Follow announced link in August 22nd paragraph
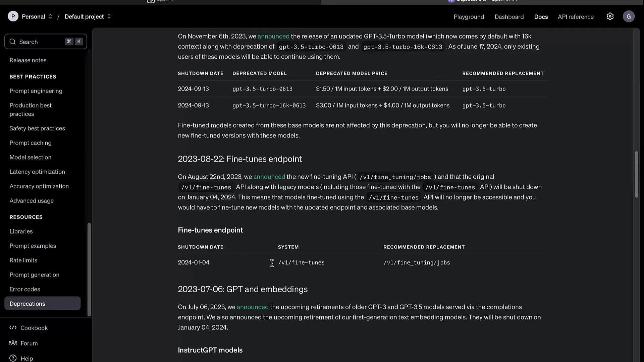This screenshot has height=362, width=644. click(x=269, y=177)
